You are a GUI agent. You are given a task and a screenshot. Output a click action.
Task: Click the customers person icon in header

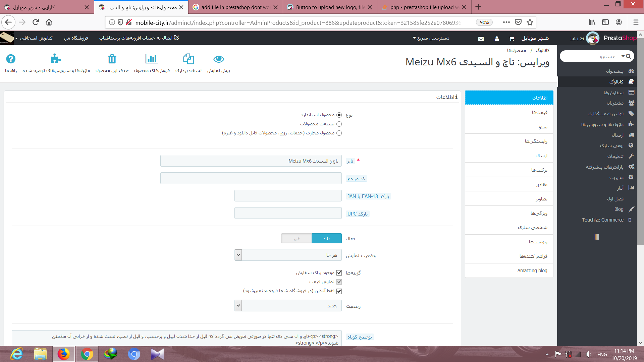[x=497, y=39]
